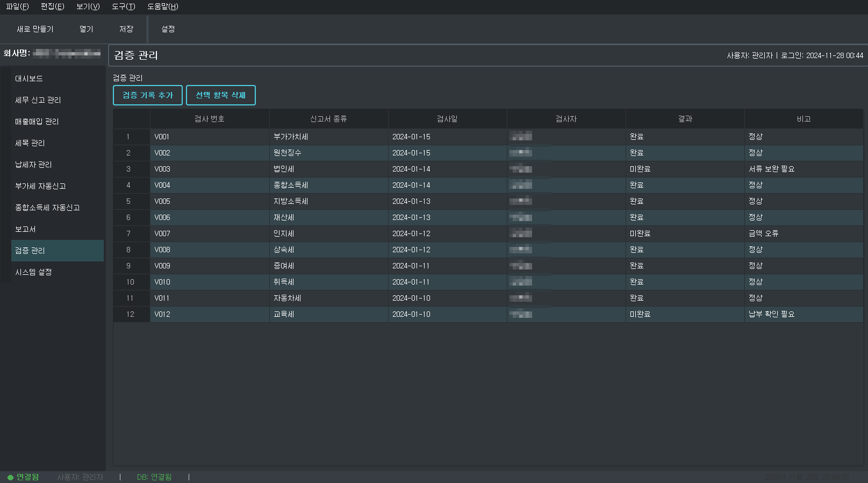
Task: Open 세무 신고 관리 in the sidebar
Action: click(x=38, y=100)
